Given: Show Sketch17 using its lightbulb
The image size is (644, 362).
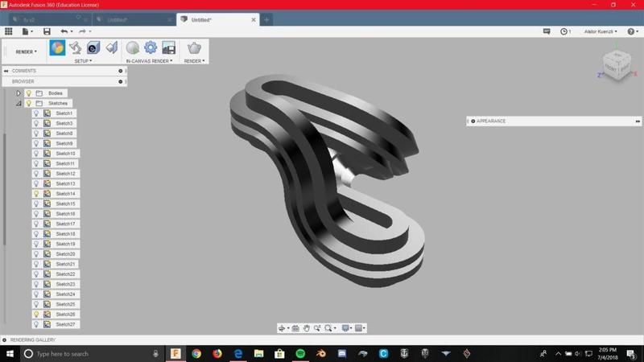Looking at the screenshot, I should (36, 224).
